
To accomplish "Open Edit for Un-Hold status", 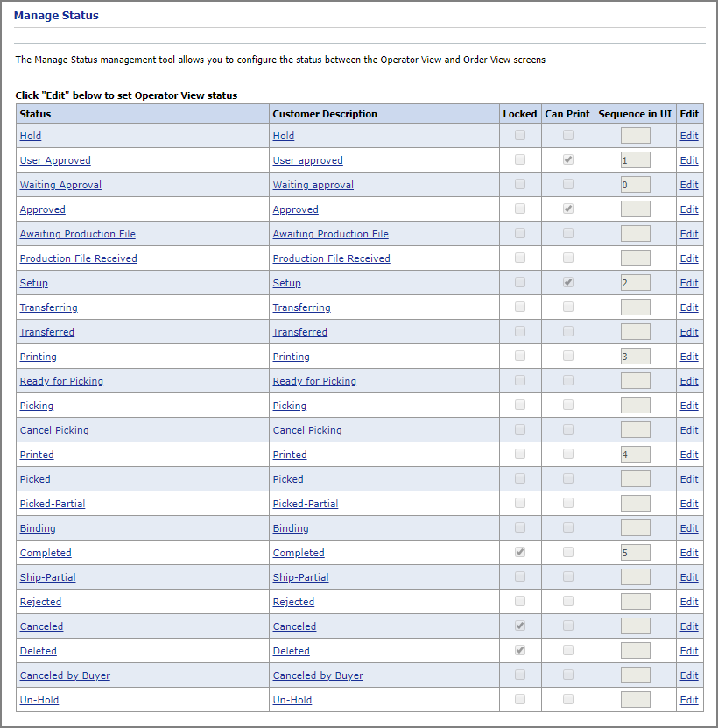I will 689,700.
